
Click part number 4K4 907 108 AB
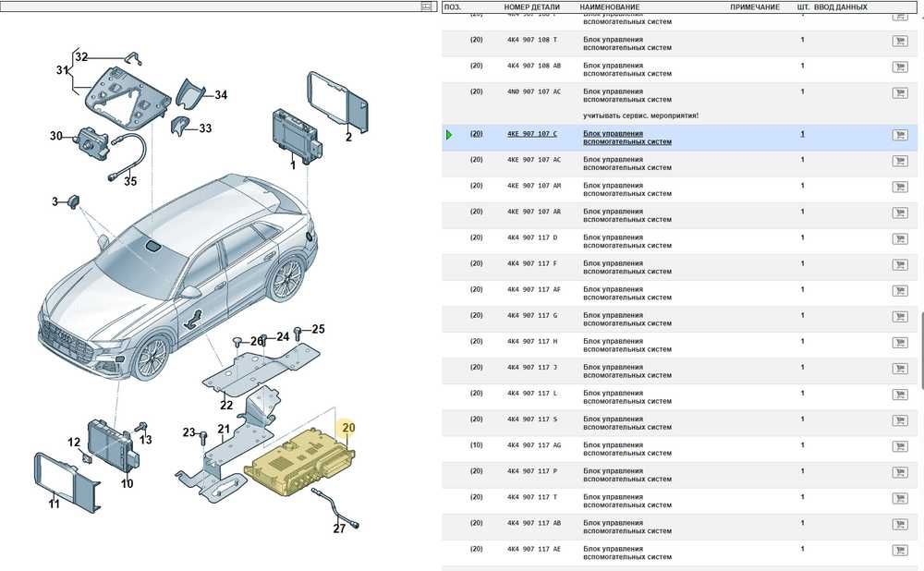coord(534,66)
